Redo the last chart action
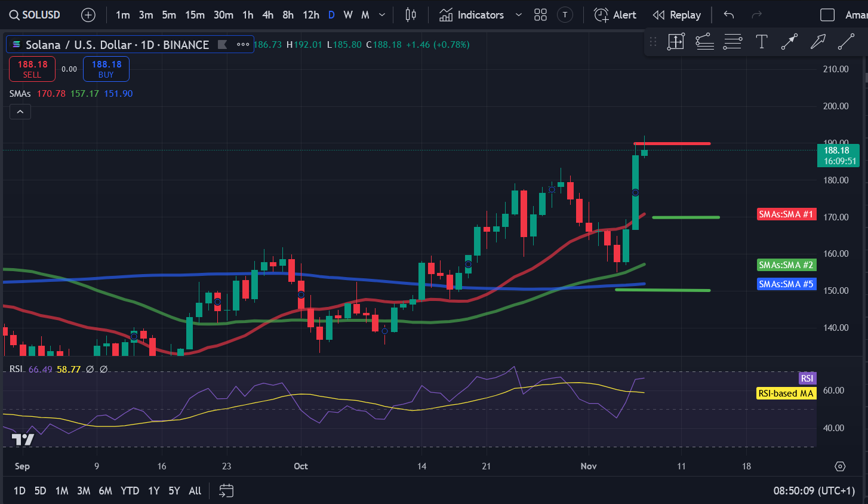 (x=756, y=15)
